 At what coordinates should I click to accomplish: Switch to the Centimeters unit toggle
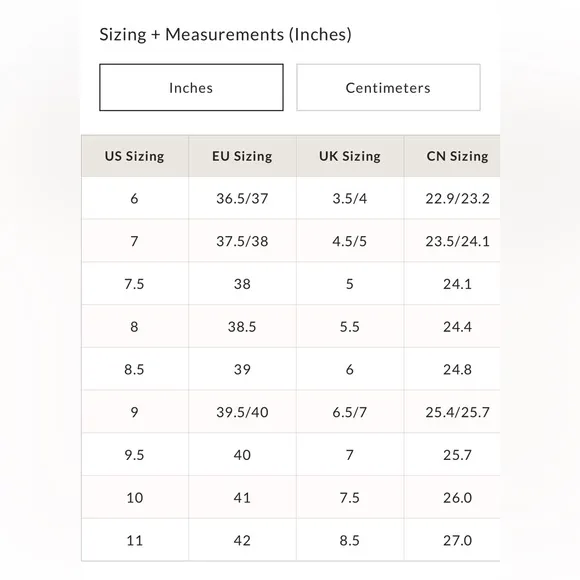pyautogui.click(x=388, y=87)
